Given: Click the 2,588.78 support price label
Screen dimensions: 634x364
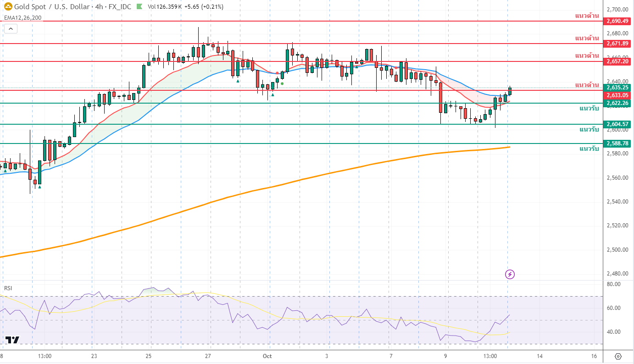Looking at the screenshot, I should 617,143.
